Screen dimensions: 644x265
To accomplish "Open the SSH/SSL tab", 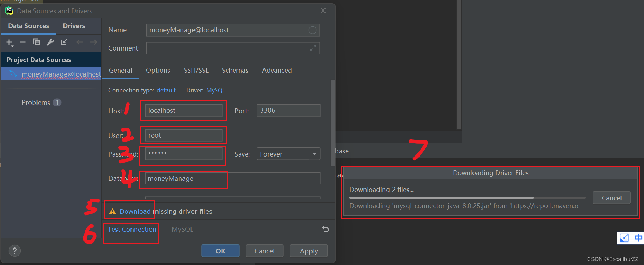I will (196, 71).
